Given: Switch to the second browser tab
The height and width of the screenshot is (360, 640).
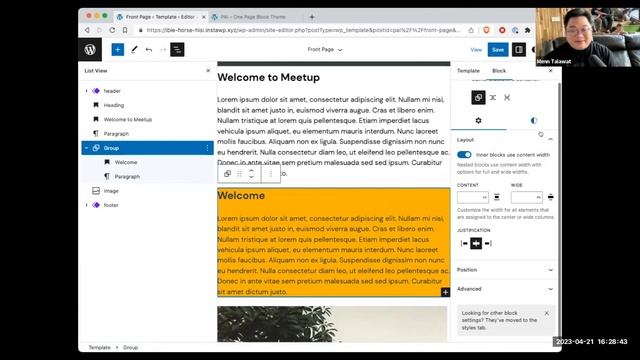Looking at the screenshot, I should [x=253, y=17].
